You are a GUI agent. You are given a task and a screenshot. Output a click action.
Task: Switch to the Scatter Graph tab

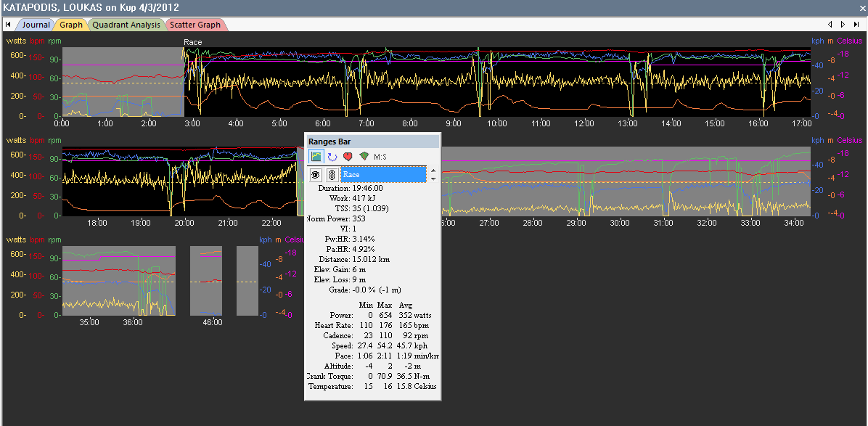coord(195,25)
